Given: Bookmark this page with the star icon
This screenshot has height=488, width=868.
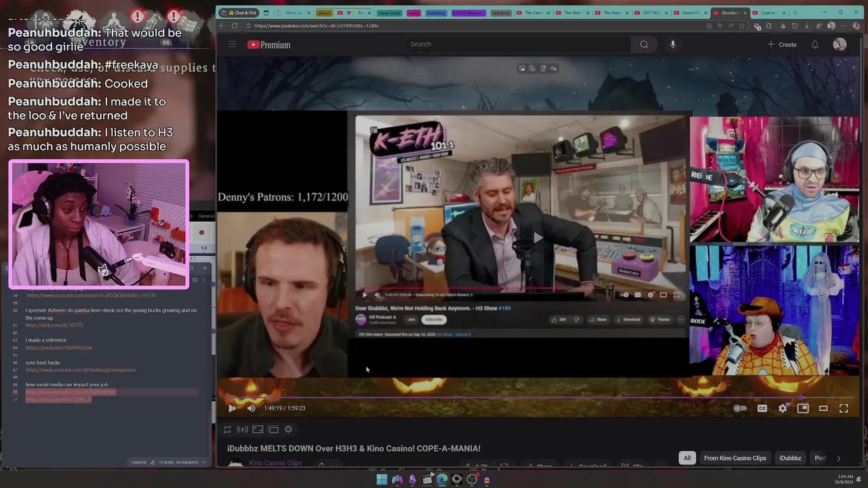Looking at the screenshot, I should [742, 26].
